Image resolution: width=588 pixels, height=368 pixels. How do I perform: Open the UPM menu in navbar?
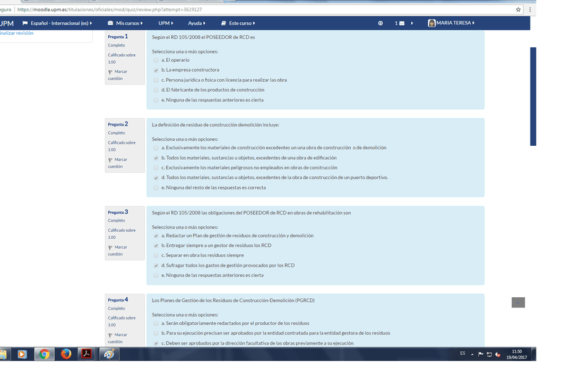(x=166, y=24)
